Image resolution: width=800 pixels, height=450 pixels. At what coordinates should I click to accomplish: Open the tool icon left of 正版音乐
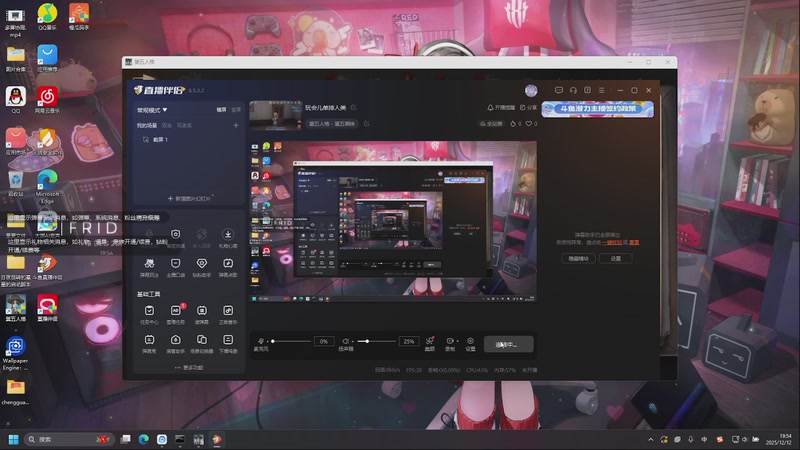point(202,314)
